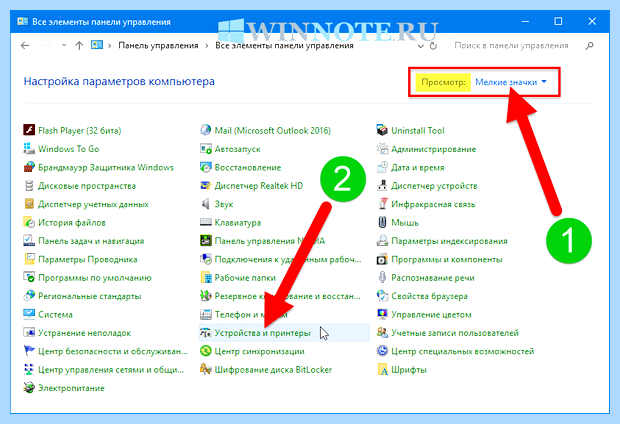The width and height of the screenshot is (620, 424).
Task: Open Центр безопасности и обслуживания link
Action: (x=113, y=351)
